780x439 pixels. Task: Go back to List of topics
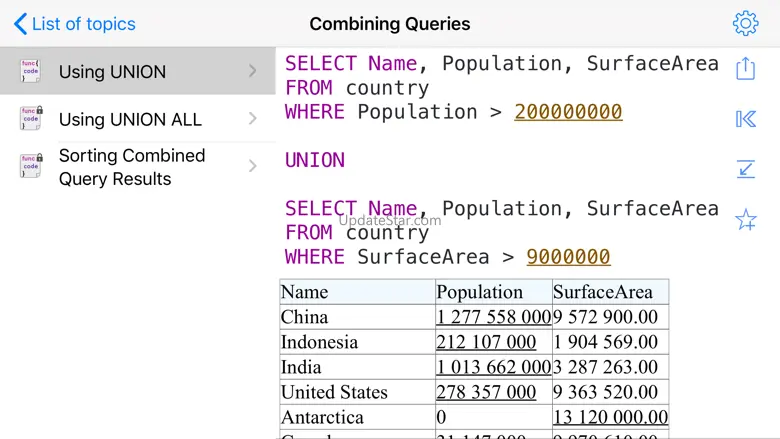75,24
